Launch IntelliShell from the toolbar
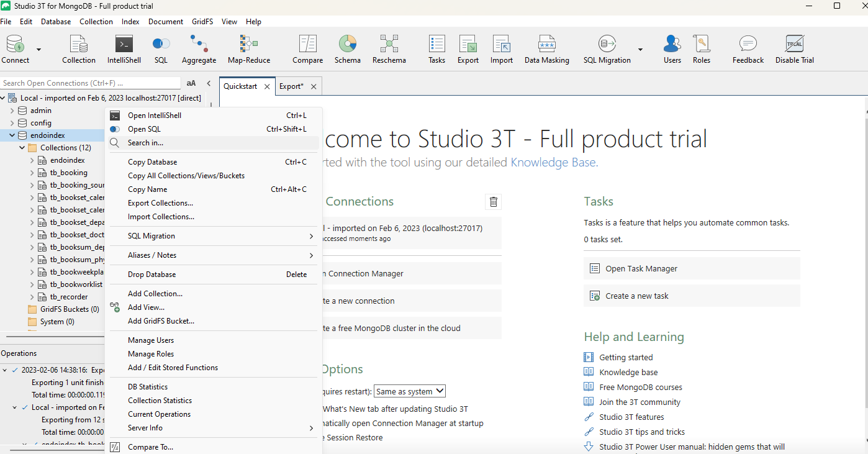This screenshot has width=868, height=454. (124, 49)
